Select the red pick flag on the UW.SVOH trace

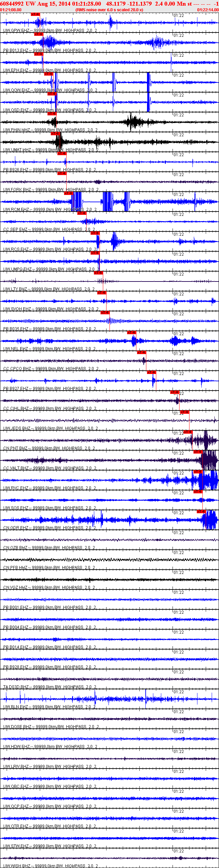click(102, 292)
